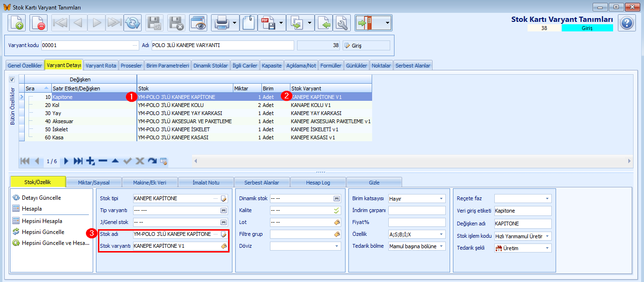The image size is (644, 282).
Task: Open the Miktar/Sayısal tab
Action: (94, 182)
